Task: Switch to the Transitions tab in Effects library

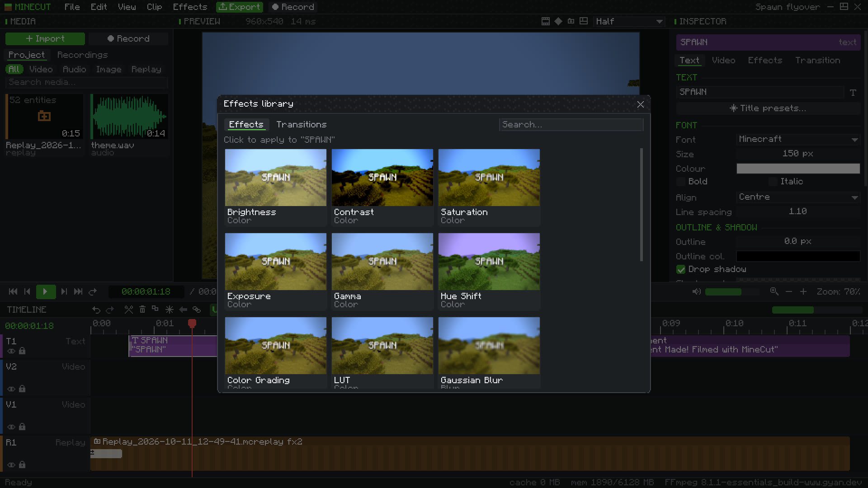Action: (301, 124)
